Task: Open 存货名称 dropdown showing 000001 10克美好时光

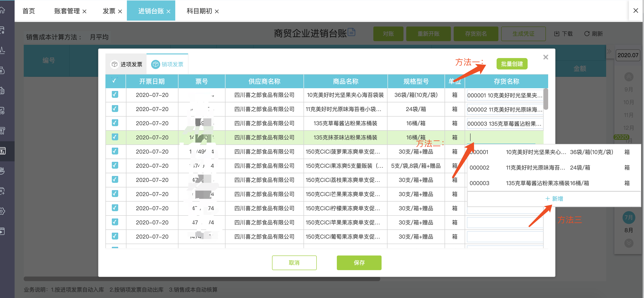Action: pyautogui.click(x=505, y=95)
